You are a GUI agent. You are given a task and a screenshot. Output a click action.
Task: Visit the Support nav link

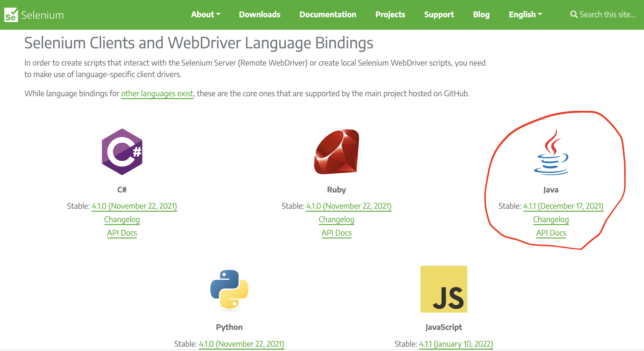click(439, 15)
